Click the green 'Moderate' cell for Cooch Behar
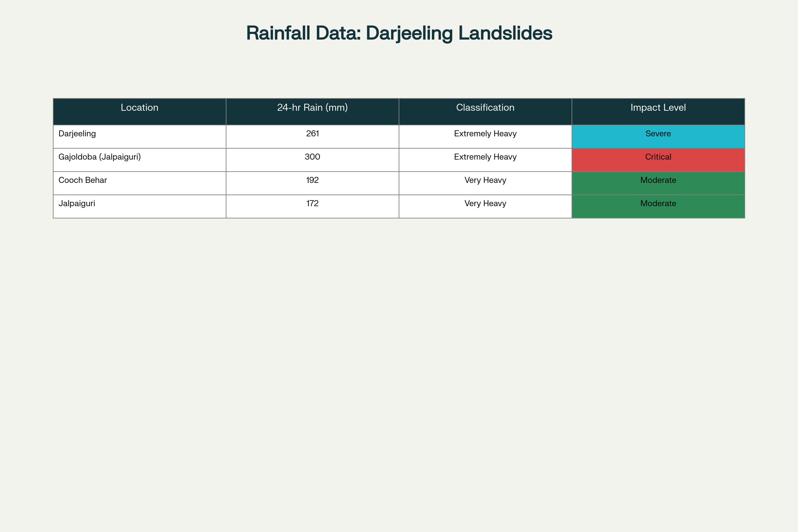The width and height of the screenshot is (798, 532). pos(658,180)
